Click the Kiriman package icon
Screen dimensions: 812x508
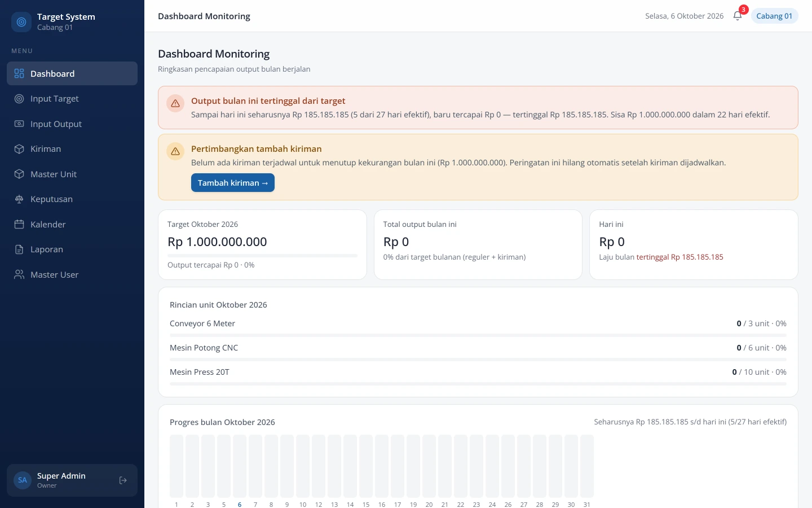click(19, 149)
